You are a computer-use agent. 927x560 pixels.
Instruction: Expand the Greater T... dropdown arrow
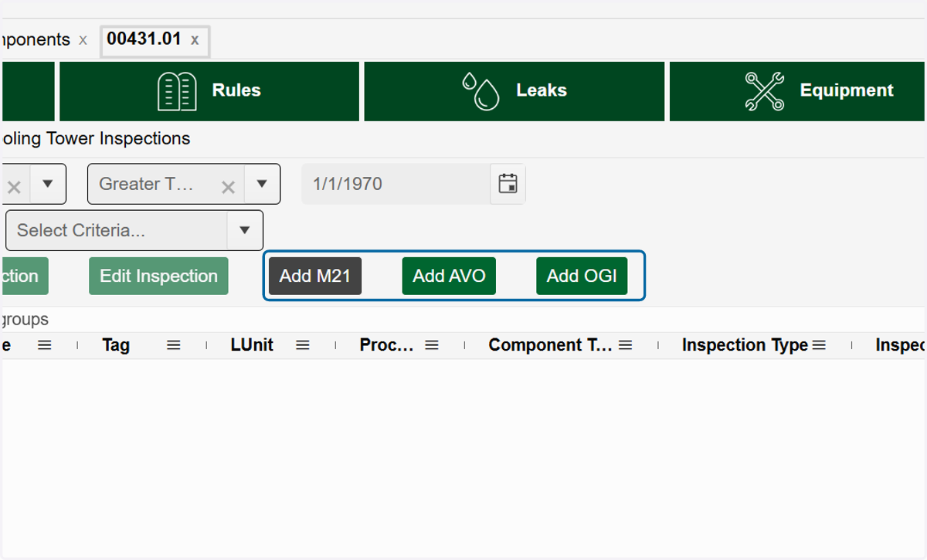[x=262, y=184]
